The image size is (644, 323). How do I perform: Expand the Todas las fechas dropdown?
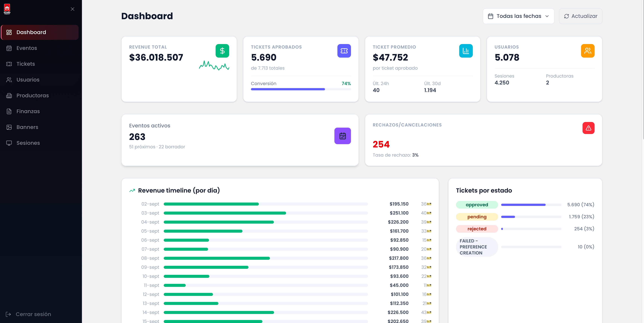click(518, 16)
